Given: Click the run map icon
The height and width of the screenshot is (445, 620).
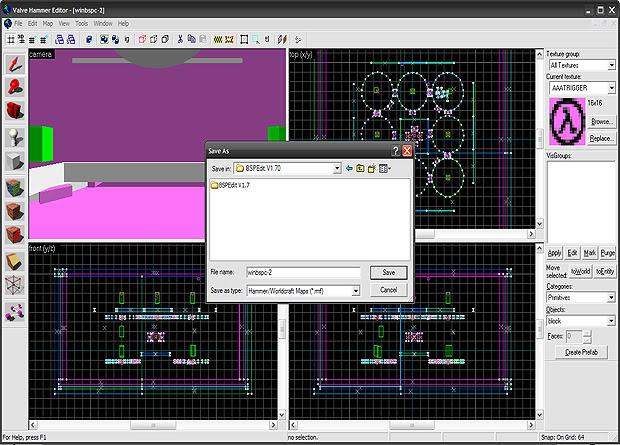Looking at the screenshot, I should [282, 39].
